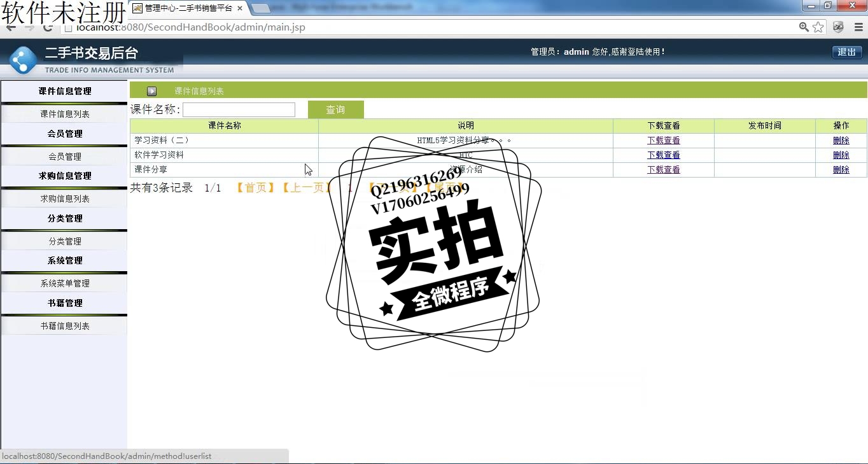The width and height of the screenshot is (868, 464).
Task: Click the blue share logo icon in header
Action: (24, 61)
